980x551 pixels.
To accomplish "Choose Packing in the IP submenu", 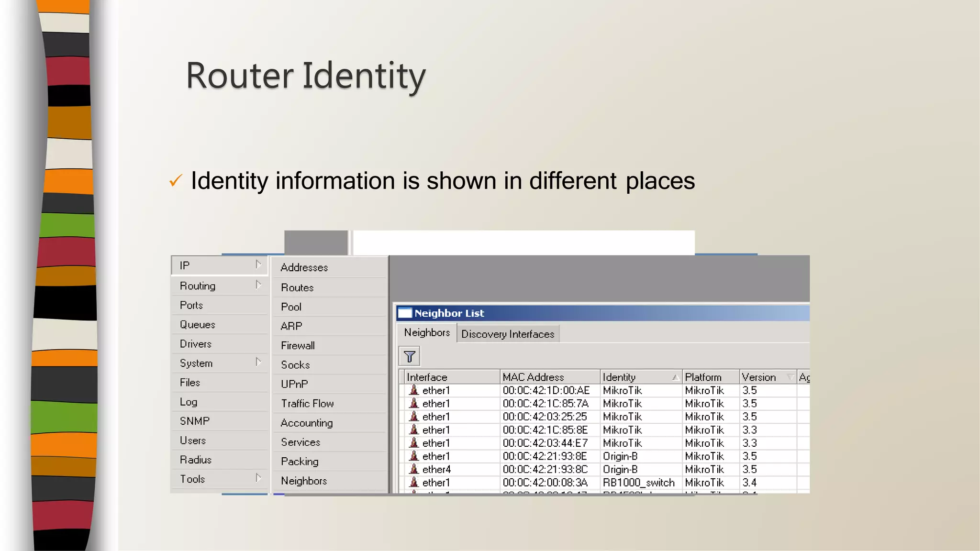I will (x=329, y=462).
